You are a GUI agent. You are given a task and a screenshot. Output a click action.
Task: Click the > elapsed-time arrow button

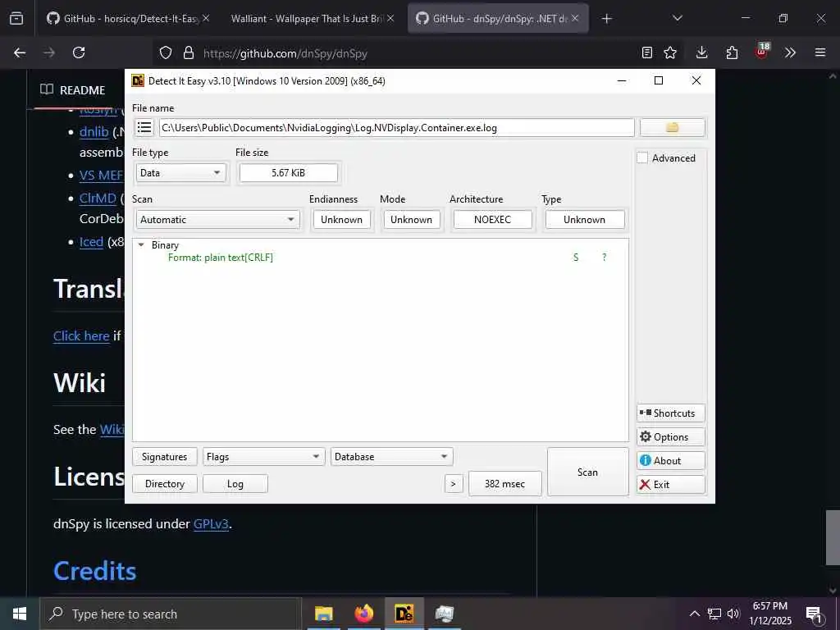click(x=453, y=484)
